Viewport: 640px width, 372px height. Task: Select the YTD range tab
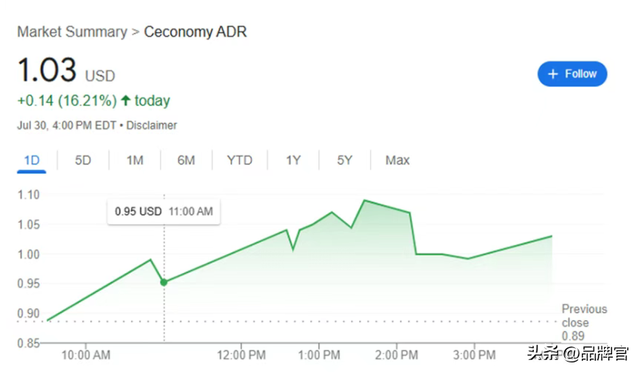(240, 160)
